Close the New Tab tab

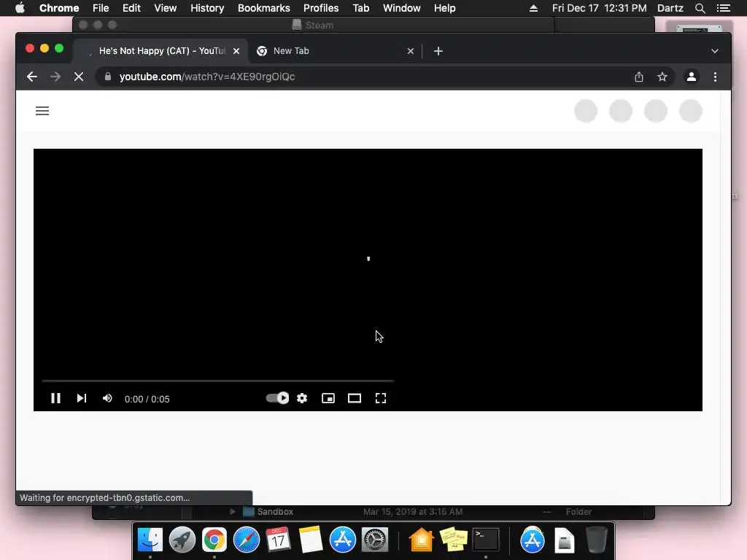click(411, 51)
